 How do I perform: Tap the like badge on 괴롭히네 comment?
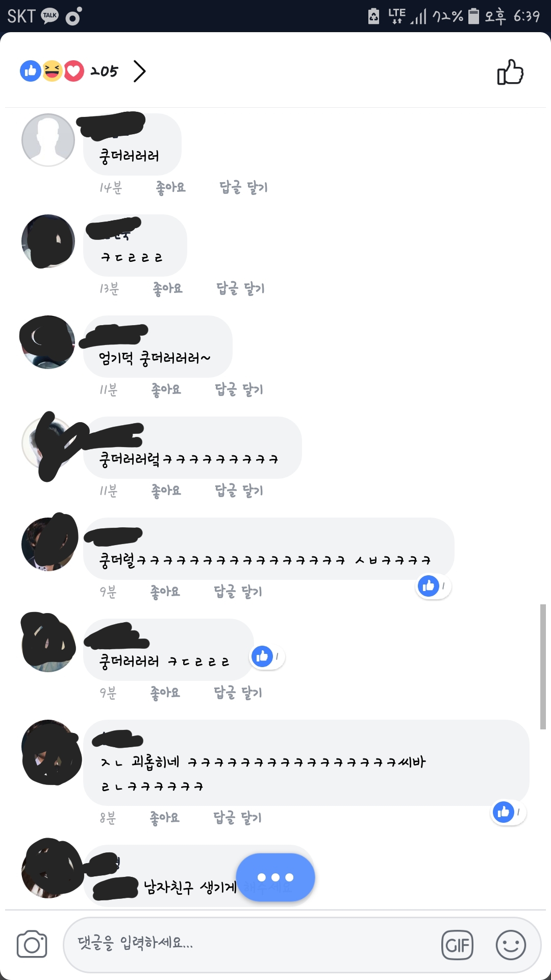[x=508, y=812]
